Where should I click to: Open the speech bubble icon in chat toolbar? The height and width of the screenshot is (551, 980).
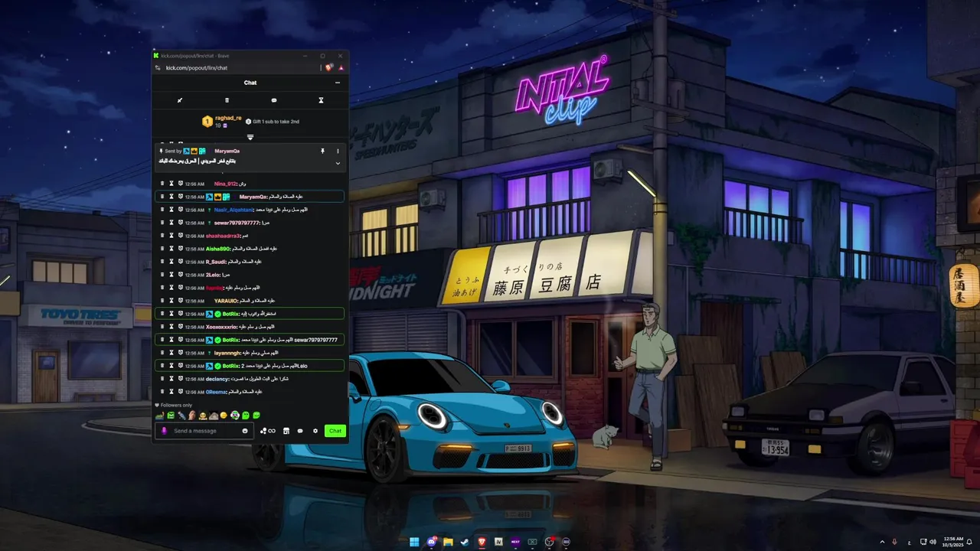[274, 100]
